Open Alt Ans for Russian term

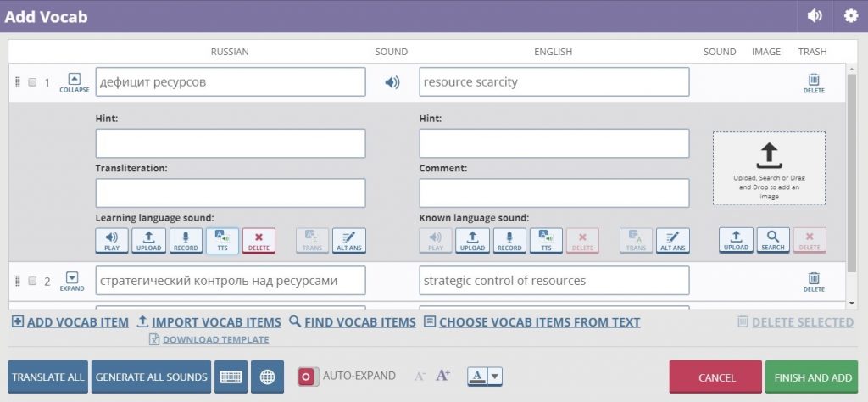[348, 241]
